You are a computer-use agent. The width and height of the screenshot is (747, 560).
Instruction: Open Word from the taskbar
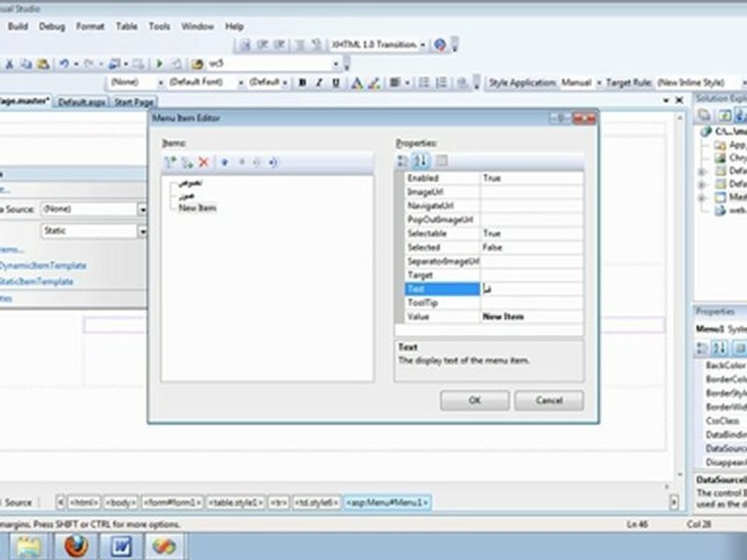pyautogui.click(x=121, y=546)
